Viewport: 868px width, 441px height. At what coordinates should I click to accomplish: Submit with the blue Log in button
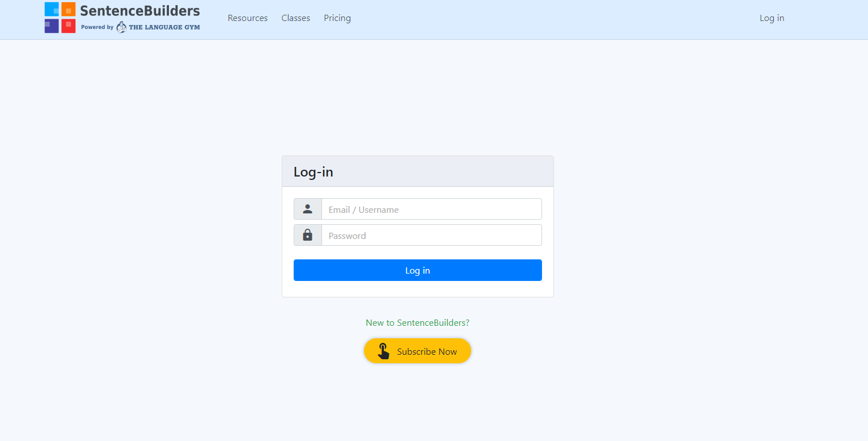click(x=418, y=270)
